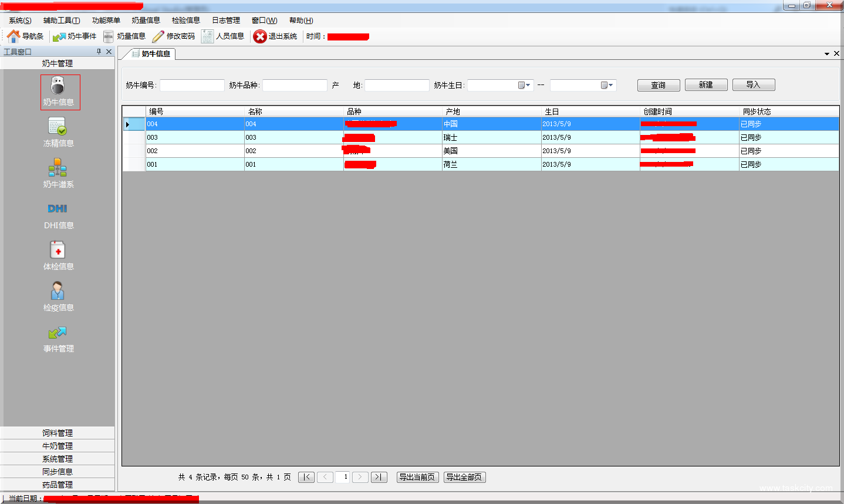Go to next page of records
Viewport: 844px width, 504px height.
coord(360,477)
